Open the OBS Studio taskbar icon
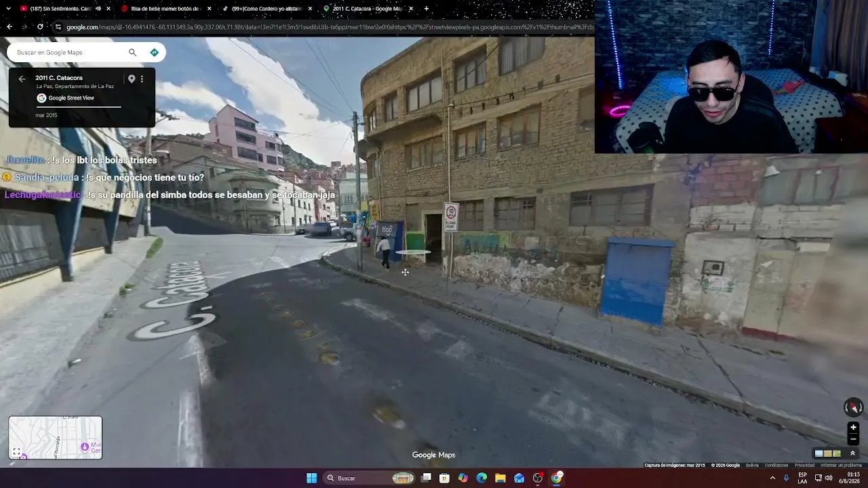Screen dimensions: 868x488 pos(538,478)
